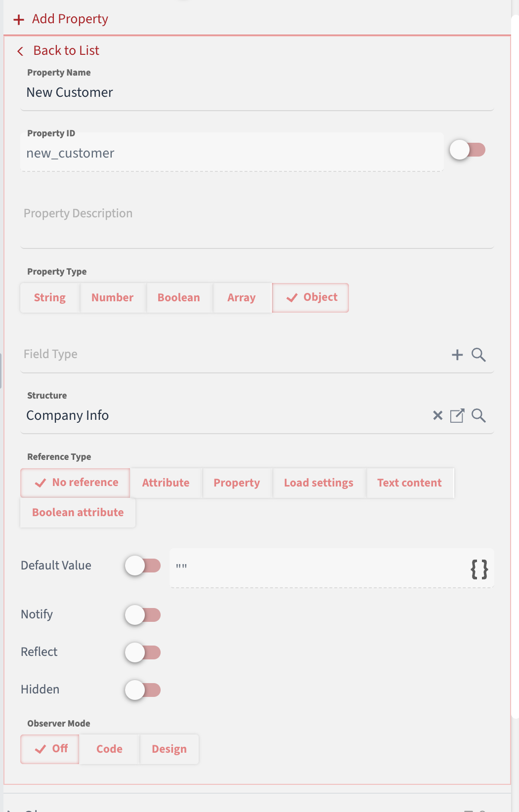
Task: Choose Load settings as the reference type
Action: [319, 483]
